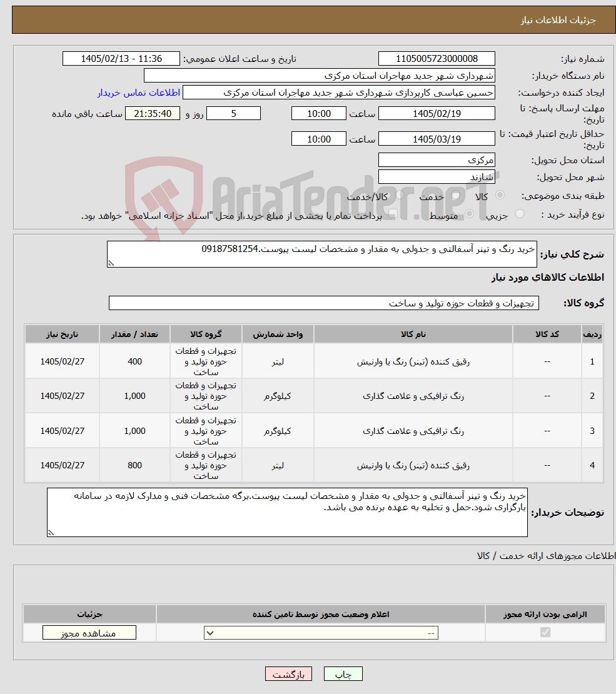Click the delivery city field شازند
Viewport: 616px width, 694px height.
pos(437,176)
